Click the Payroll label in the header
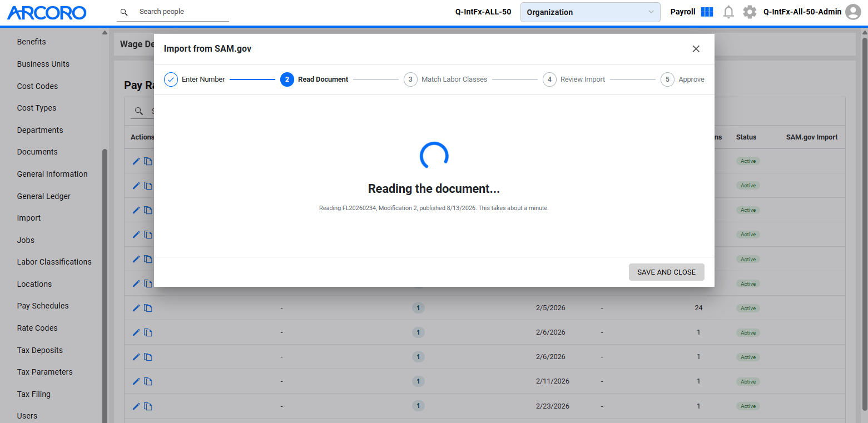Screen dimensions: 868x423 pyautogui.click(x=683, y=12)
